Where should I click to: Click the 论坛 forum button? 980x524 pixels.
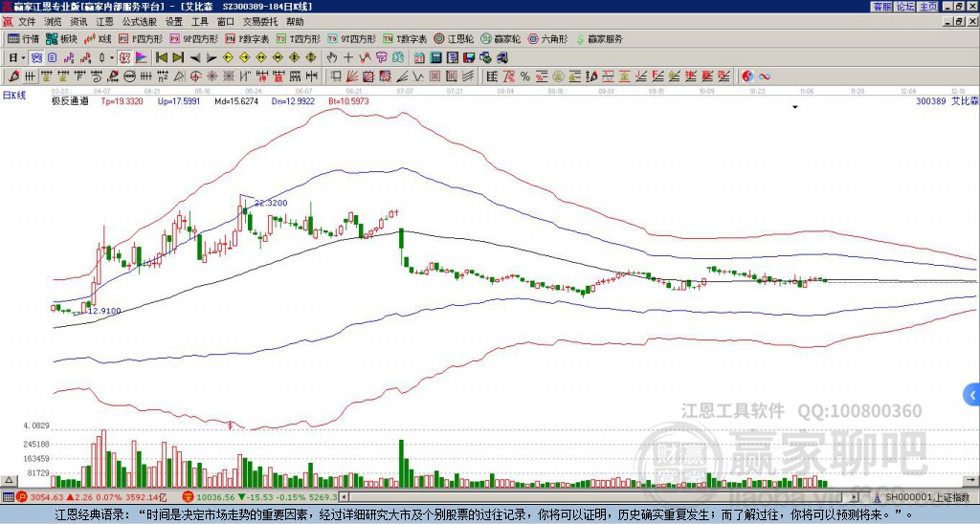pos(904,7)
